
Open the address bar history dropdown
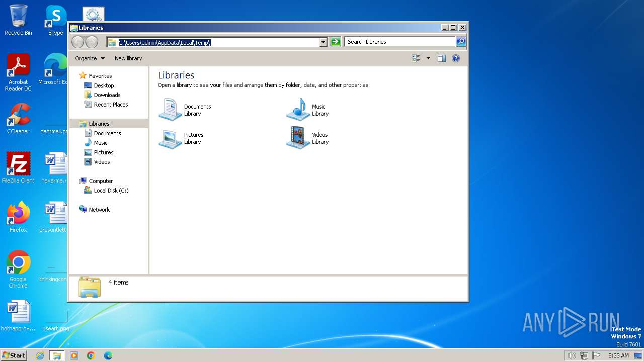pyautogui.click(x=324, y=42)
